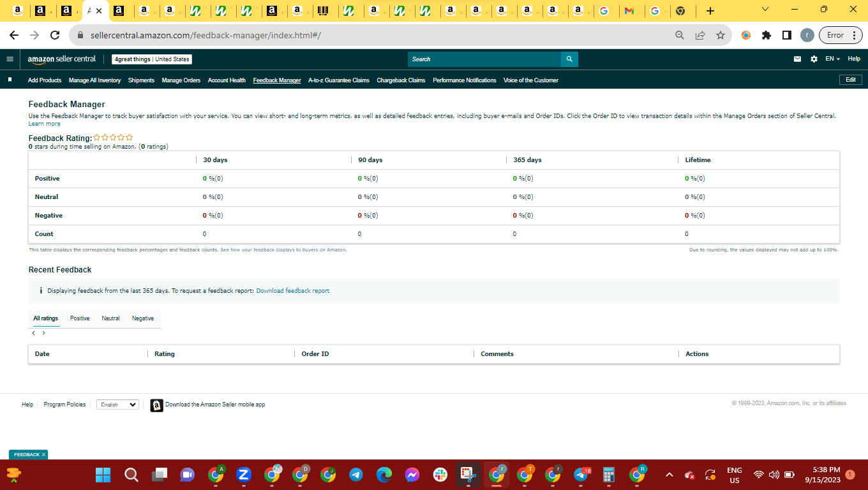Image resolution: width=868 pixels, height=490 pixels.
Task: Reload the page with refresh icon
Action: coord(55,35)
